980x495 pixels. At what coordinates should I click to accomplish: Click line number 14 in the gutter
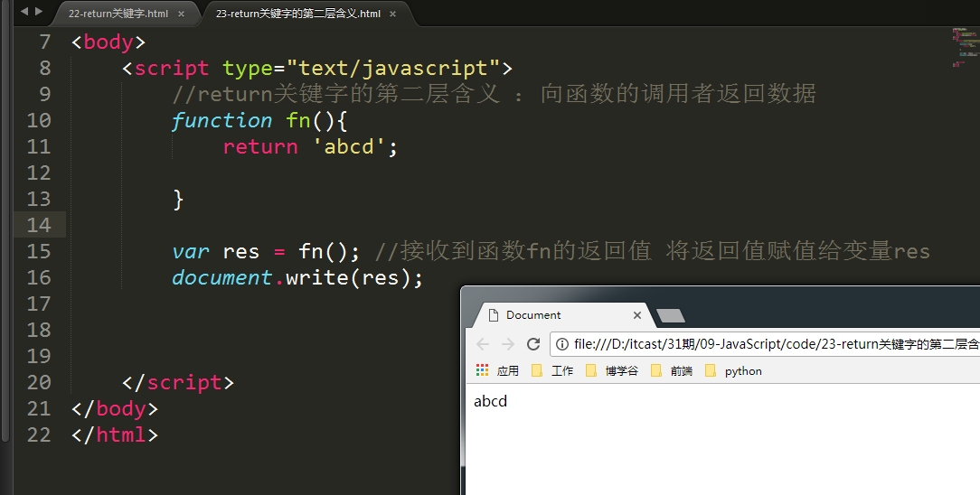point(39,225)
